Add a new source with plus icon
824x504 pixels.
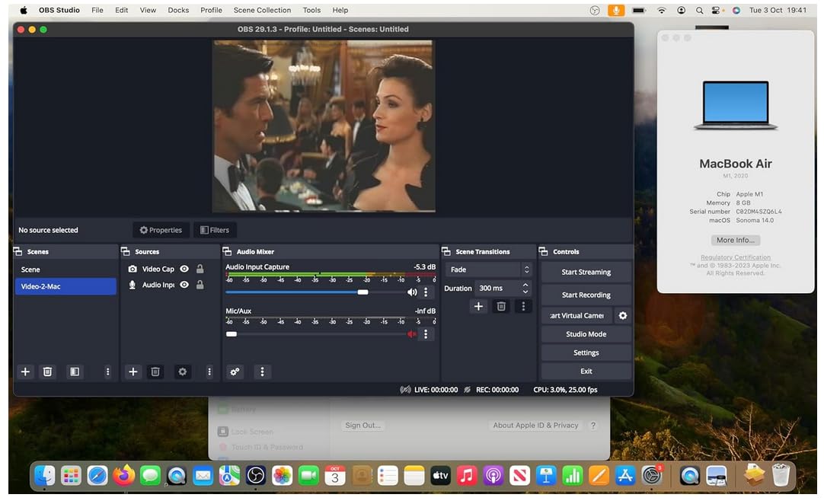[133, 372]
